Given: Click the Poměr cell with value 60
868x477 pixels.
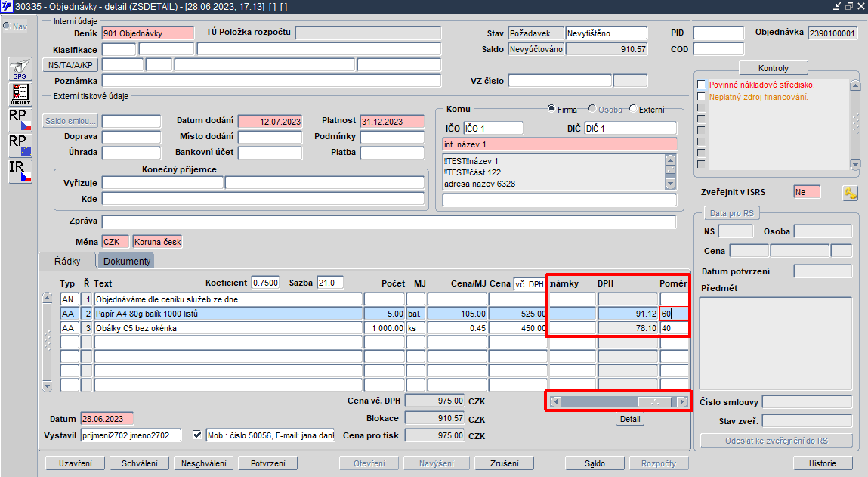Looking at the screenshot, I should pos(675,314).
